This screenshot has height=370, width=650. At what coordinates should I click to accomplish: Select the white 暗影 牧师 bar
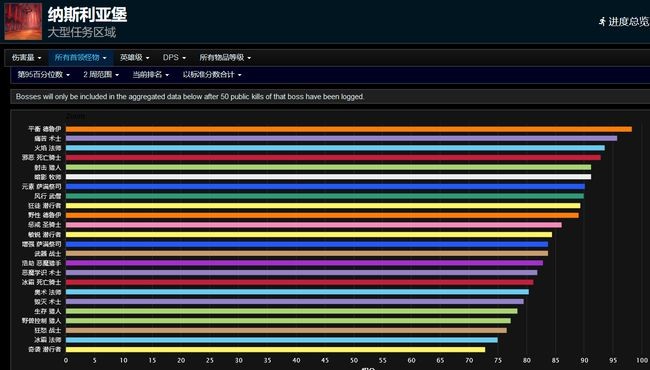click(328, 177)
